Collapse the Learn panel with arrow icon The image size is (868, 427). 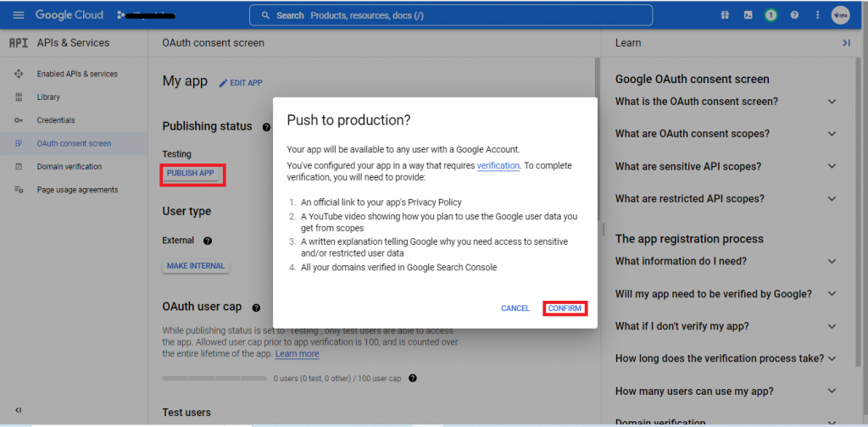pyautogui.click(x=846, y=42)
